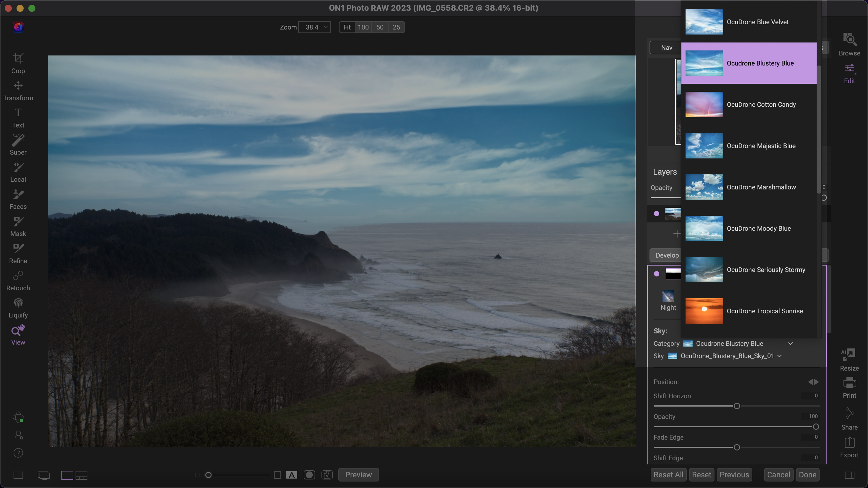Image resolution: width=868 pixels, height=488 pixels.
Task: Toggle the show mask overlay button
Action: [x=309, y=475]
